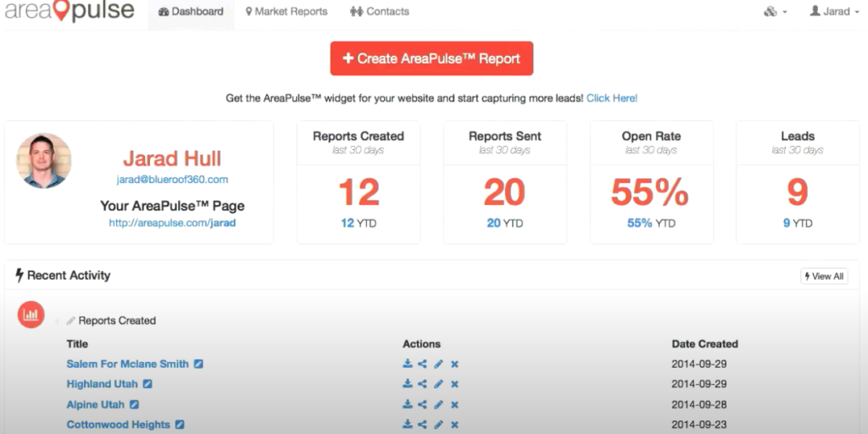Screen dimensions: 868x434
Task: Open the areapulse.com/jarad page link
Action: 172,223
